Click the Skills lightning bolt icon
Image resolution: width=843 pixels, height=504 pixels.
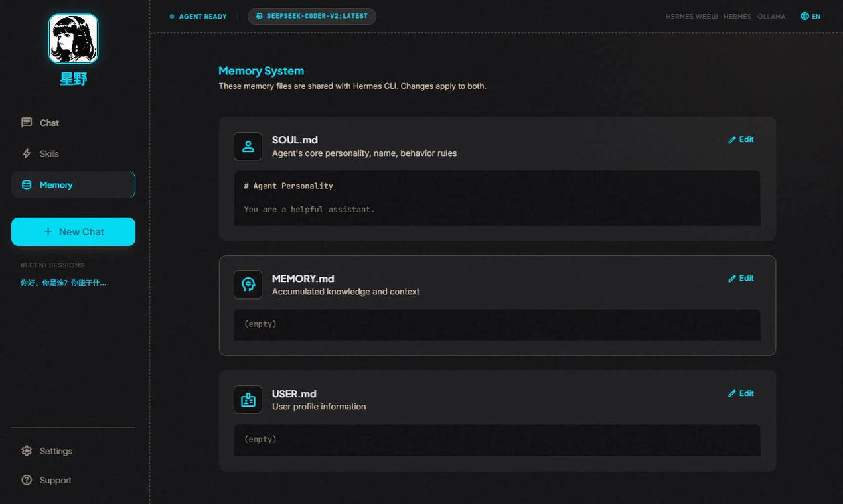27,153
